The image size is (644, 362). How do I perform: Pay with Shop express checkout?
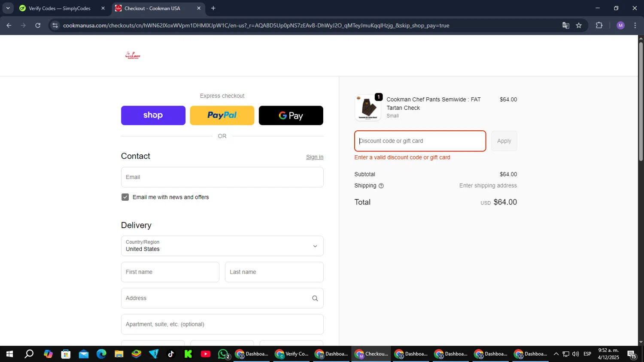coord(153,115)
